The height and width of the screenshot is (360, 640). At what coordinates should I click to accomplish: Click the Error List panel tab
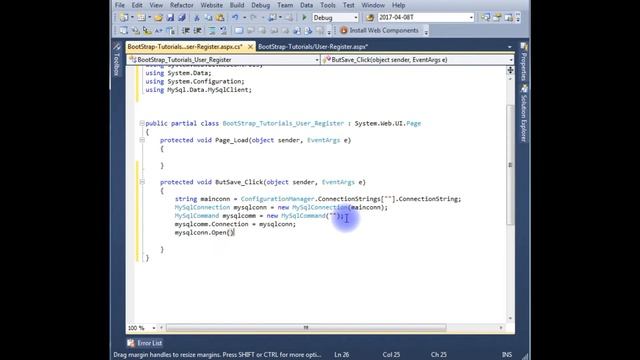(x=145, y=343)
